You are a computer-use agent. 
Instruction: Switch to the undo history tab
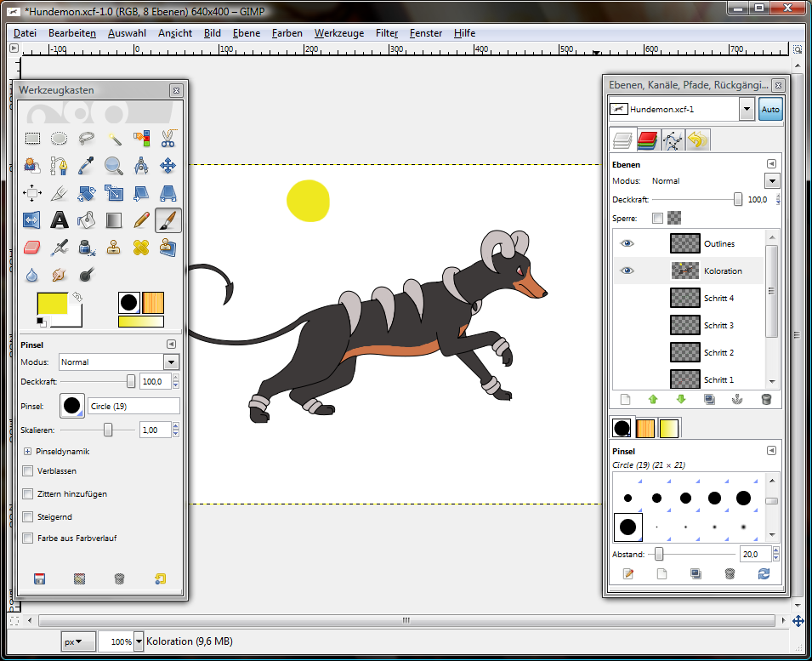[x=698, y=140]
